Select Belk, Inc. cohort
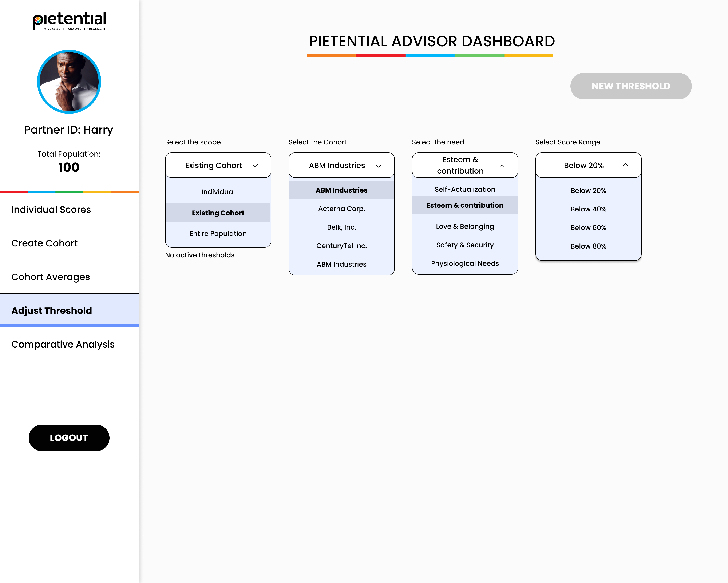 click(x=341, y=227)
